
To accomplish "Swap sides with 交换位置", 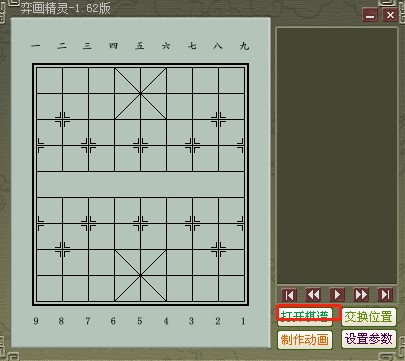I will click(369, 316).
